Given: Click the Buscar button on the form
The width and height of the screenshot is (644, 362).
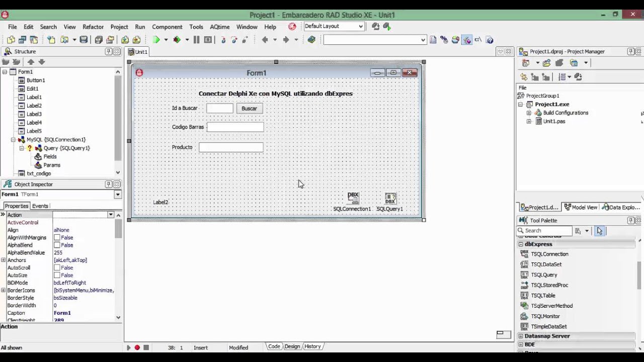Looking at the screenshot, I should pyautogui.click(x=249, y=108).
